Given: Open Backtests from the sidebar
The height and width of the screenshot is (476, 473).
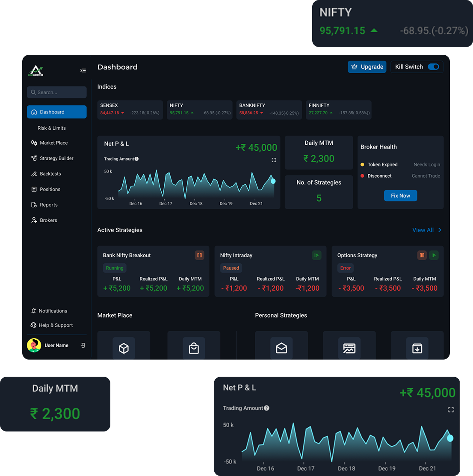Looking at the screenshot, I should 50,174.
